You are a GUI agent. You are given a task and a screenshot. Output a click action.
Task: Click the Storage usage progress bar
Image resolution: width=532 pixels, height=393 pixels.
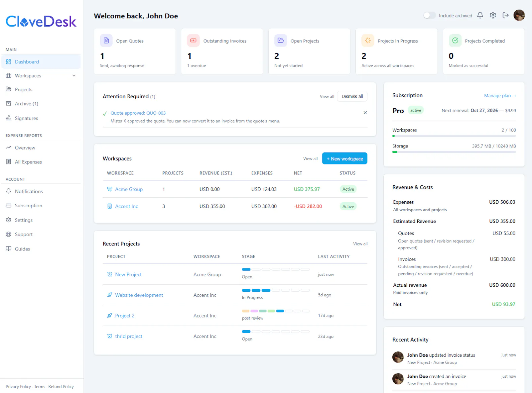click(454, 152)
